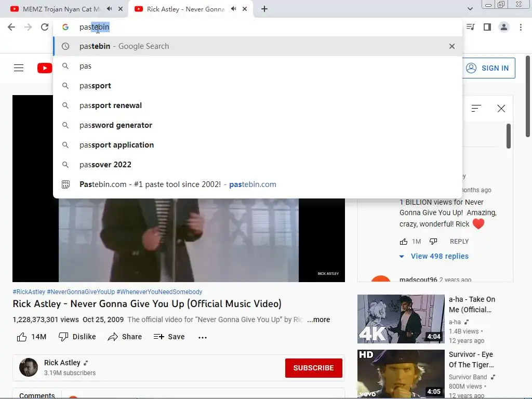Viewport: 532px width, 399px height.
Task: Open the a-ha - Take On Me title
Action: coord(472,304)
